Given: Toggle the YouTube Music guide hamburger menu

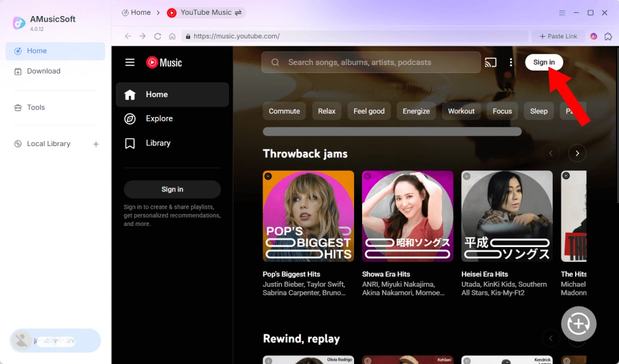Looking at the screenshot, I should pyautogui.click(x=130, y=63).
